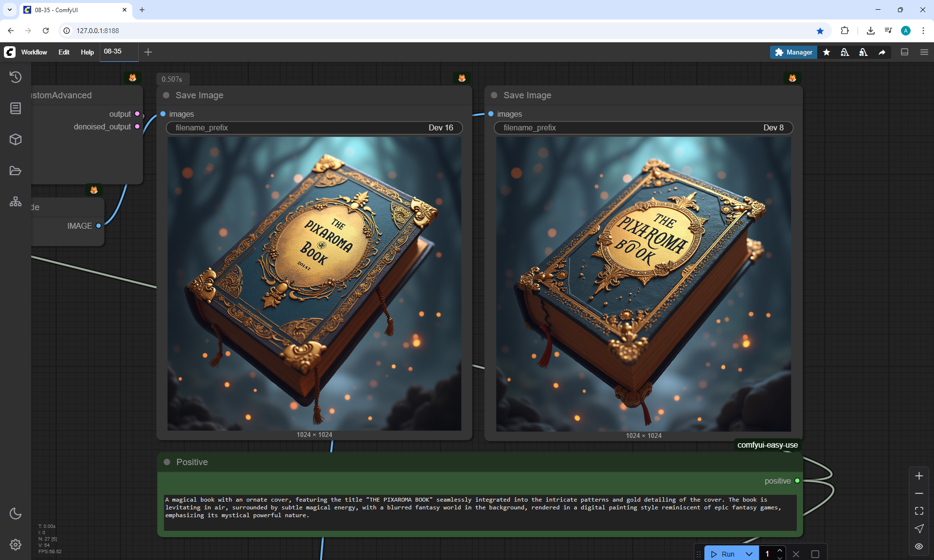Collapse the Dev 16 Save Image node dot
The width and height of the screenshot is (934, 560).
(x=166, y=95)
